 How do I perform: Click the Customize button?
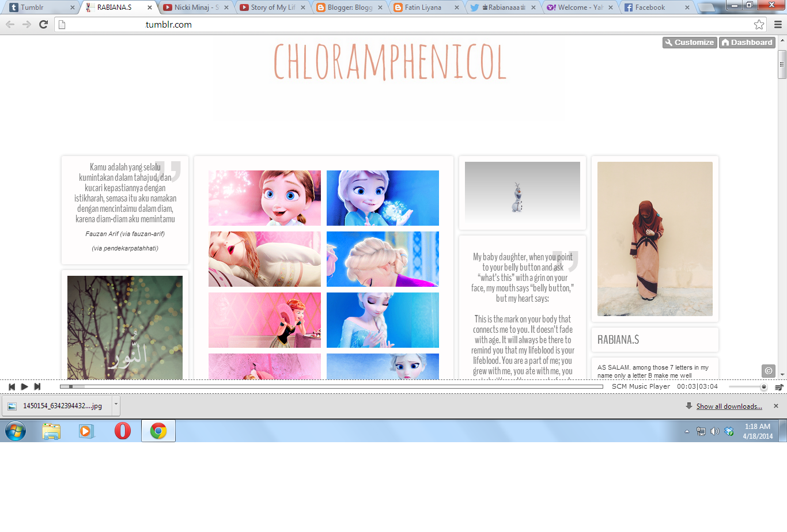690,43
